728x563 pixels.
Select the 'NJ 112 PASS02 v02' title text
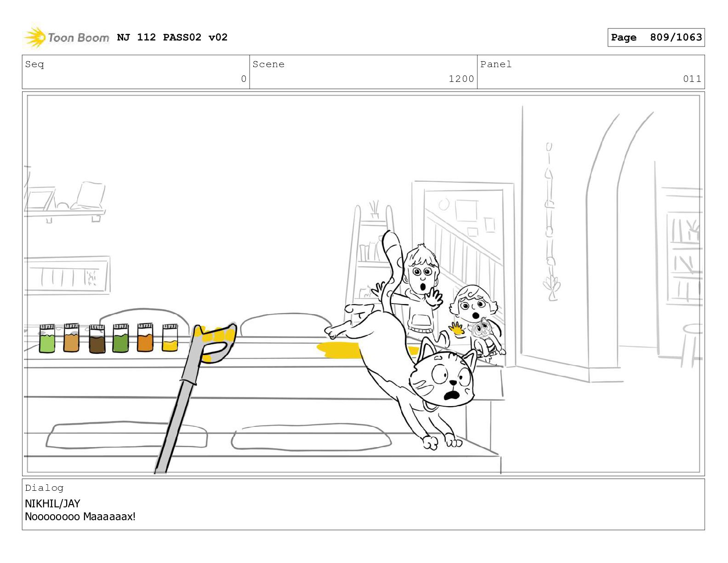pyautogui.click(x=172, y=37)
